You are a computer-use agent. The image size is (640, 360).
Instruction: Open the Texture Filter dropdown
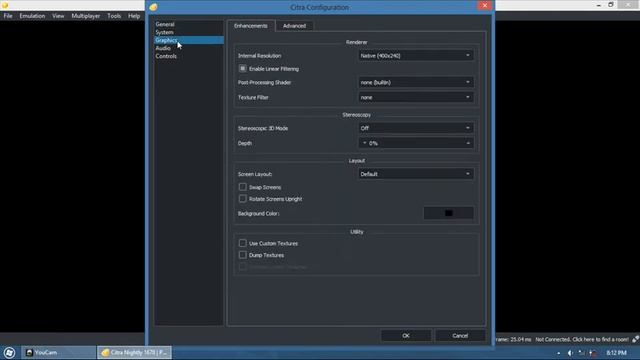[416, 98]
